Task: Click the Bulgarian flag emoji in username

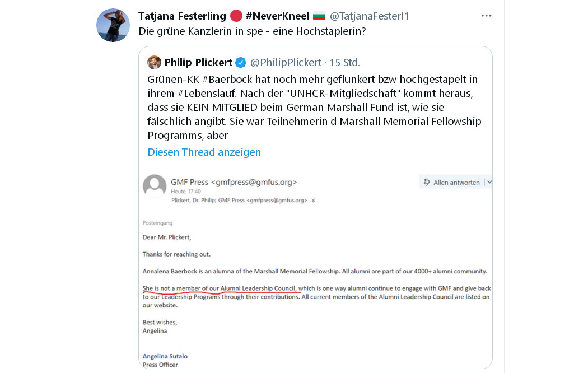Action: pyautogui.click(x=319, y=16)
